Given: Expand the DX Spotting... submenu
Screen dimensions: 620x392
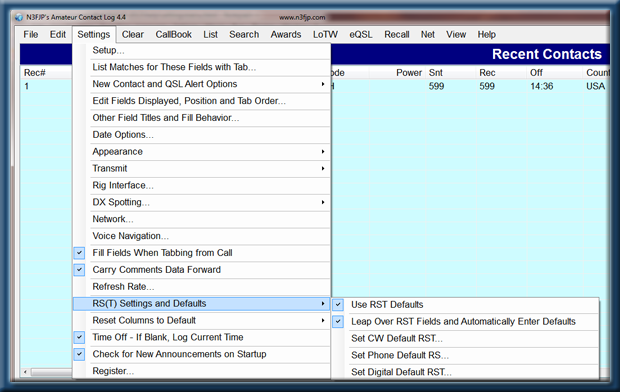Looking at the screenshot, I should [202, 203].
